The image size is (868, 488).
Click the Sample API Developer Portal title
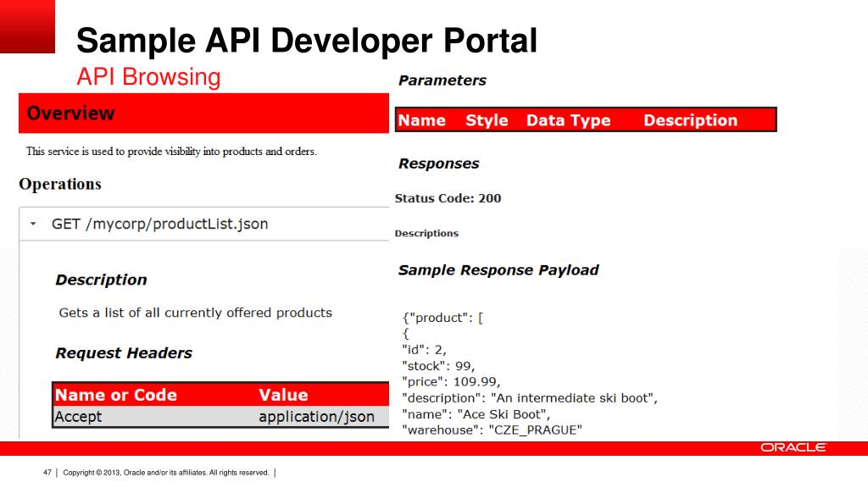[x=307, y=41]
